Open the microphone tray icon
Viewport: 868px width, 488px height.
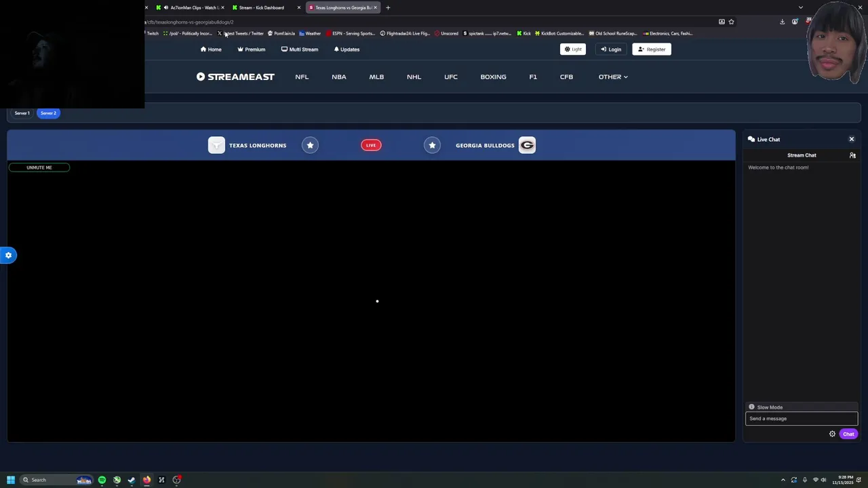[x=805, y=480]
